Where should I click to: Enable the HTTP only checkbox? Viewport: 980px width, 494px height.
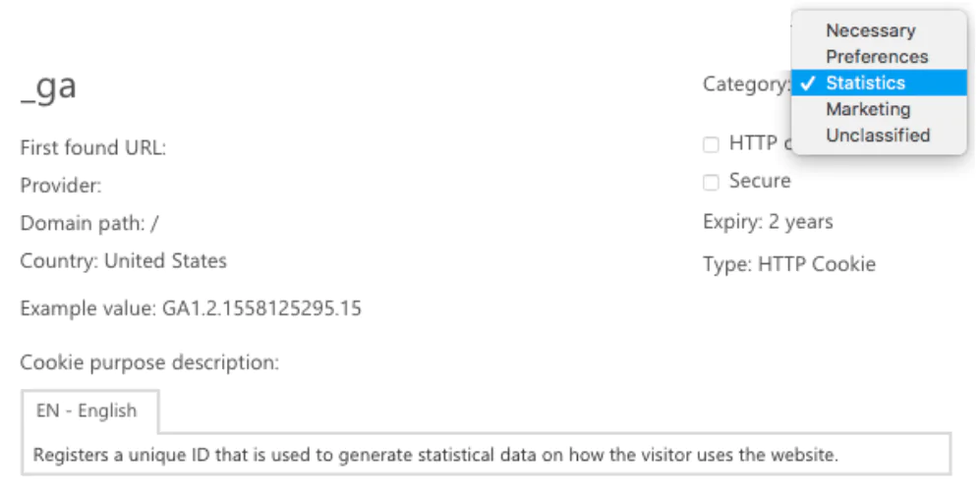tap(711, 145)
